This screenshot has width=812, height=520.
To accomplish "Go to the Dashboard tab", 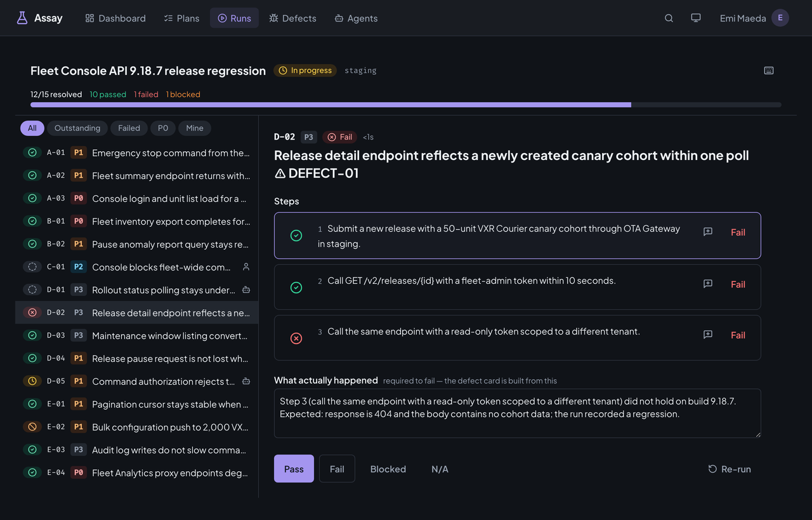I will tap(115, 18).
